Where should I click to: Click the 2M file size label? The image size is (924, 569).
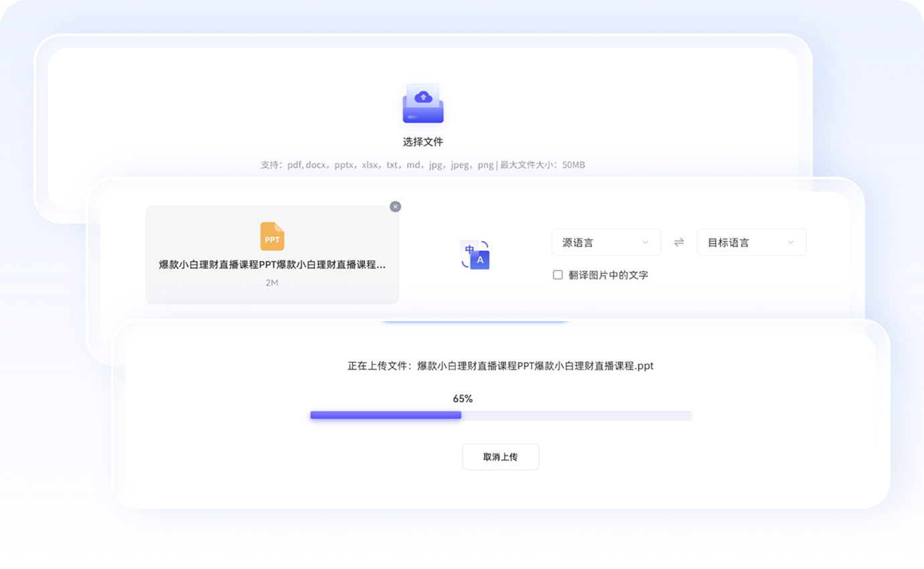click(x=272, y=282)
